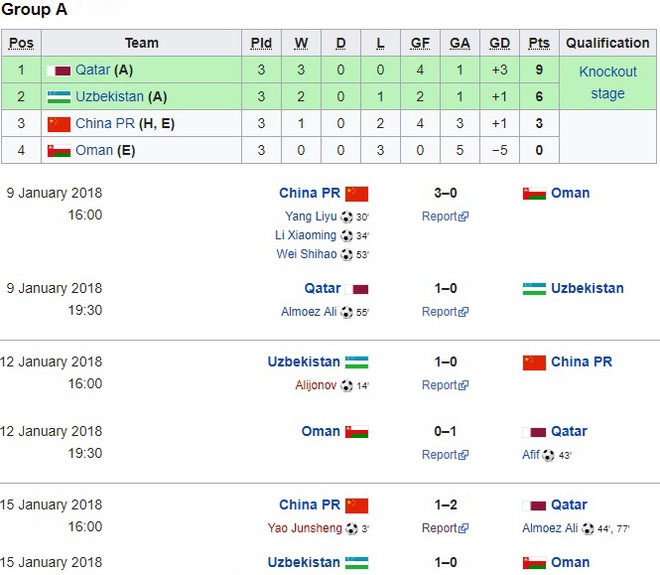Open scorer Yang Liyu's player page

click(x=311, y=216)
